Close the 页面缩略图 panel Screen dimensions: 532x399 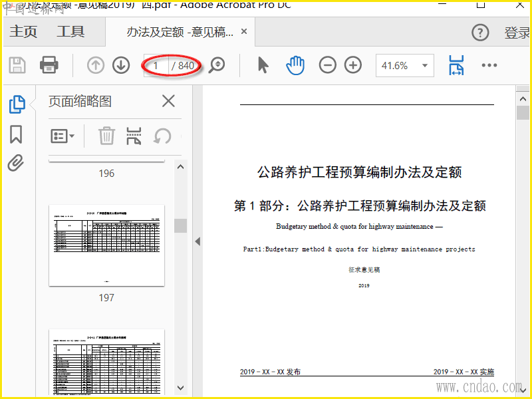pos(168,101)
